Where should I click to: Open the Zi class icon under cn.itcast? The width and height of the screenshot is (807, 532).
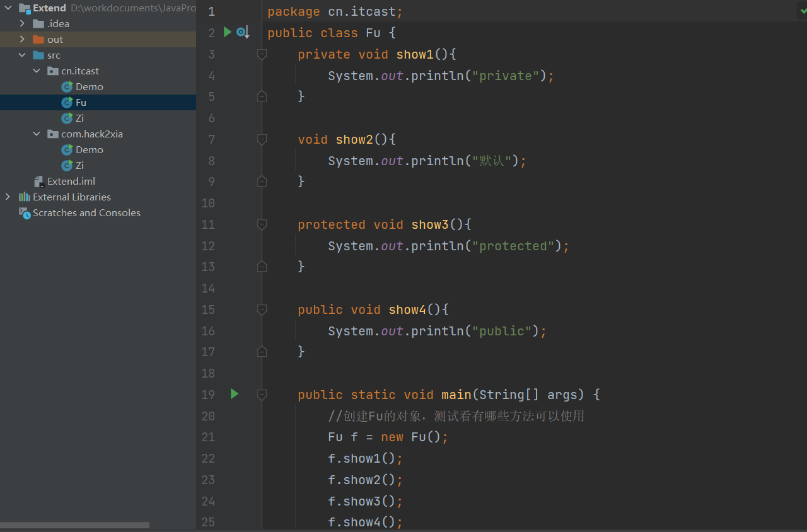coord(67,119)
